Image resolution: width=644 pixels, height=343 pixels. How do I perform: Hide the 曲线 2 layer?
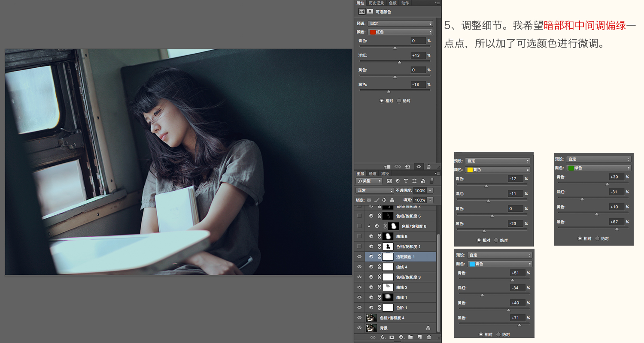359,287
